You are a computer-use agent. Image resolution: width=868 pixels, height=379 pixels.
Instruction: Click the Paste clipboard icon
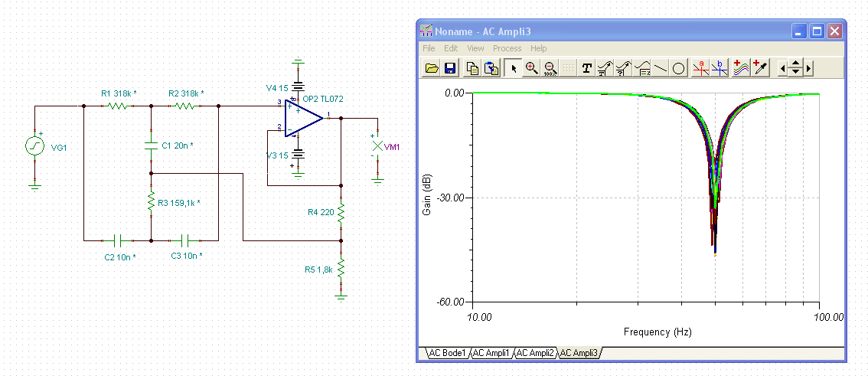491,68
